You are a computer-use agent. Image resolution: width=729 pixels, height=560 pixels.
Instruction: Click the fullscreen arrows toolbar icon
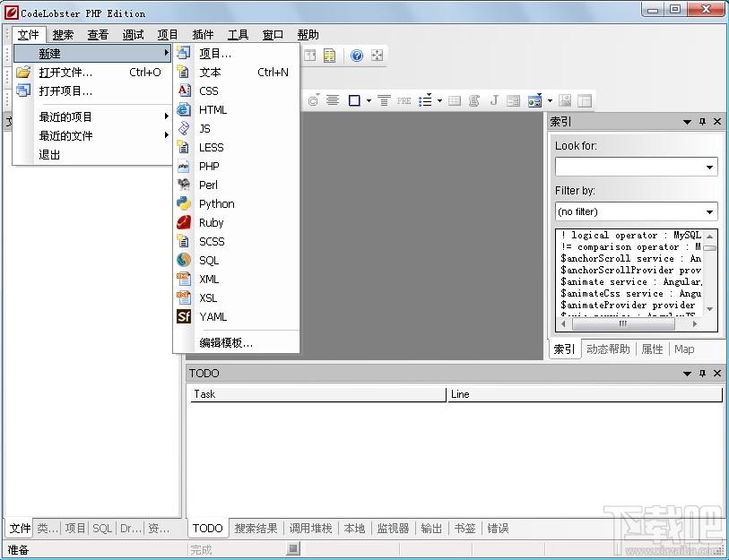click(377, 56)
